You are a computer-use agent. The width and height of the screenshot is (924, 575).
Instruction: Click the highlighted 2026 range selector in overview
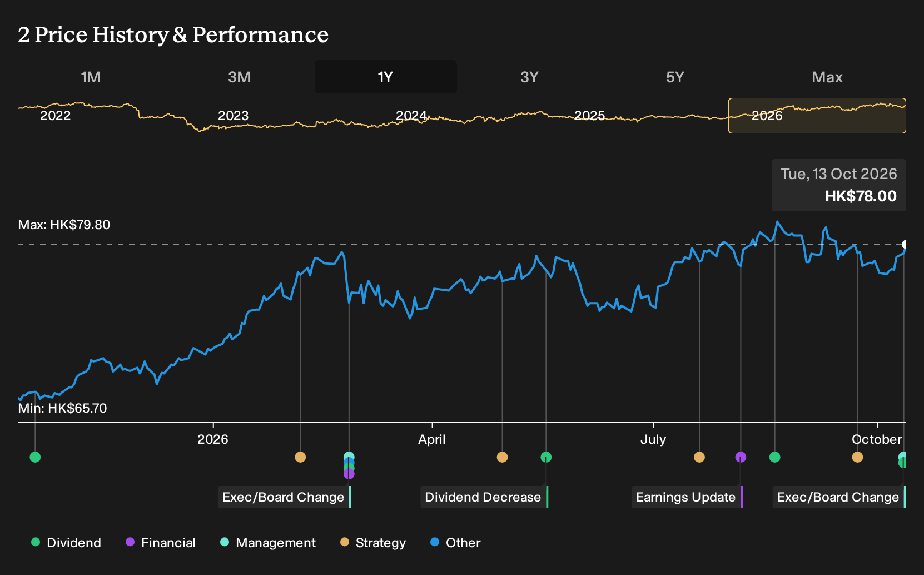817,116
